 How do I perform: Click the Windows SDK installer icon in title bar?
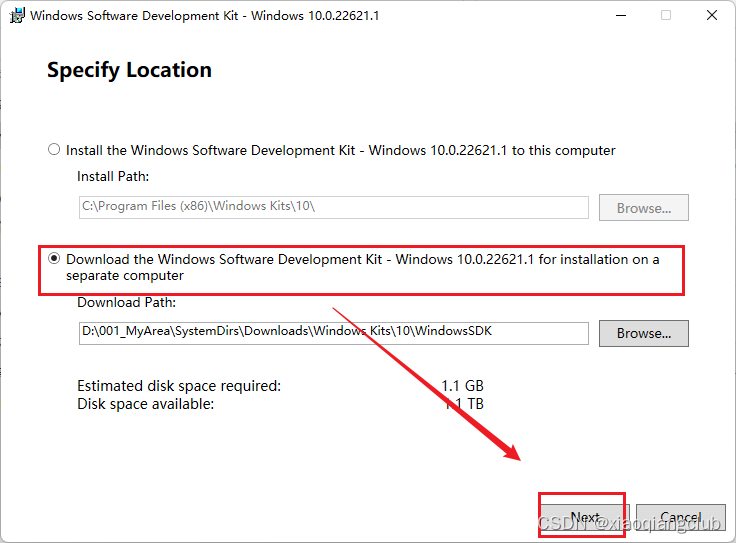[x=17, y=15]
